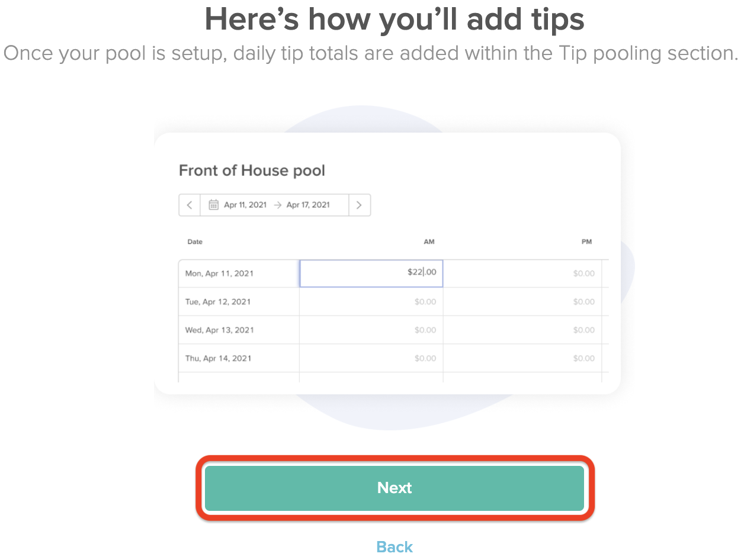Click the PM field for Thu, Apr 14

pos(524,358)
